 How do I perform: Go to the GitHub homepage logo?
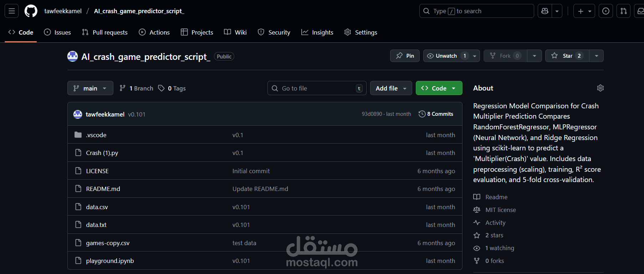click(x=31, y=11)
